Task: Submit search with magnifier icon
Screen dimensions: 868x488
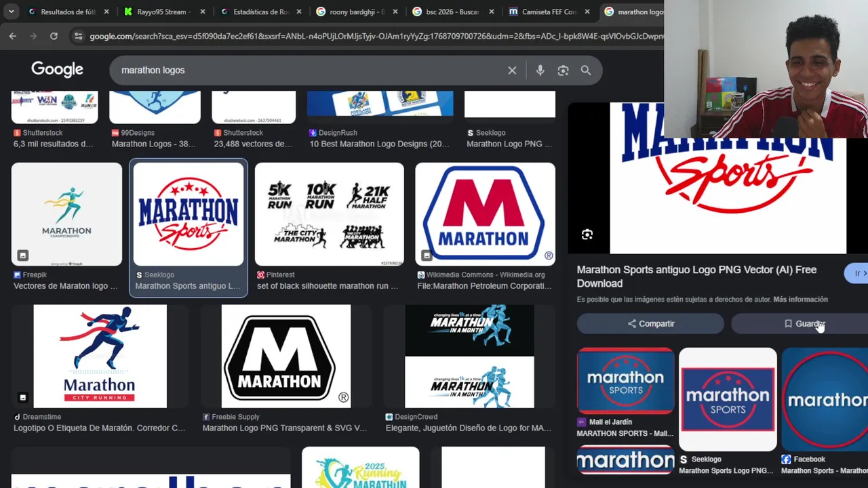Action: tap(586, 70)
